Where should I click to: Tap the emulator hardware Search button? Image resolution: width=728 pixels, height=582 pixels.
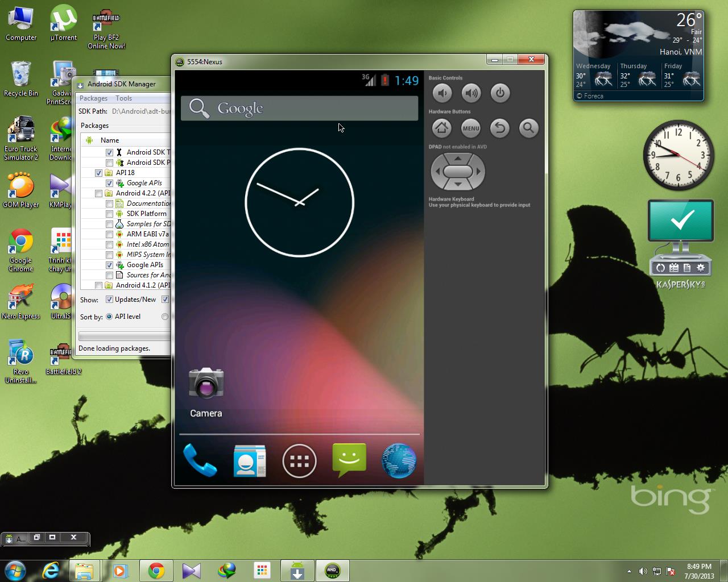[529, 128]
